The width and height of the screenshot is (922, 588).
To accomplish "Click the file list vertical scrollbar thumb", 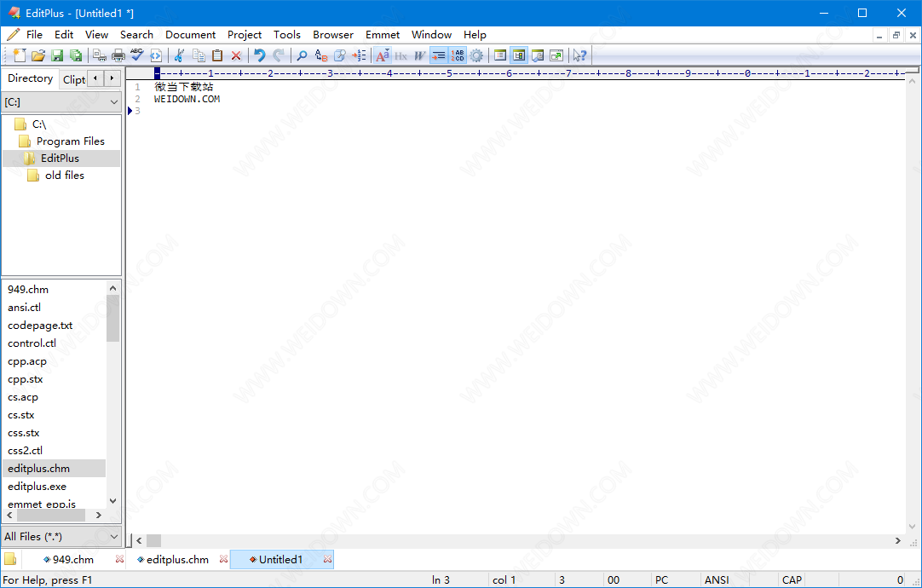I will 112,318.
